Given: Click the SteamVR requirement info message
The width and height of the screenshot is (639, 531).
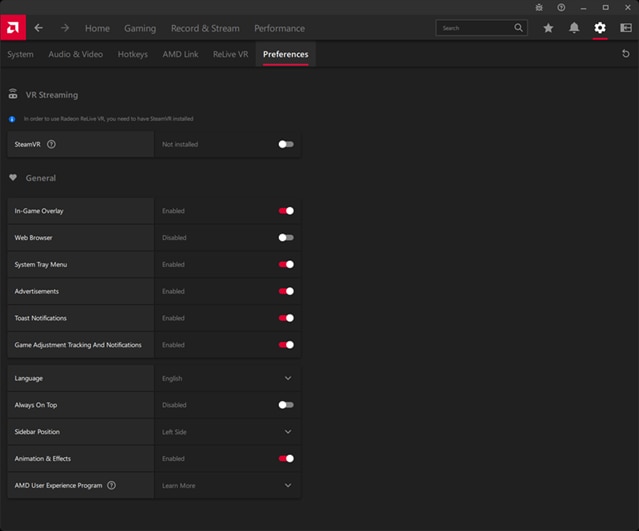Looking at the screenshot, I should pyautogui.click(x=108, y=119).
